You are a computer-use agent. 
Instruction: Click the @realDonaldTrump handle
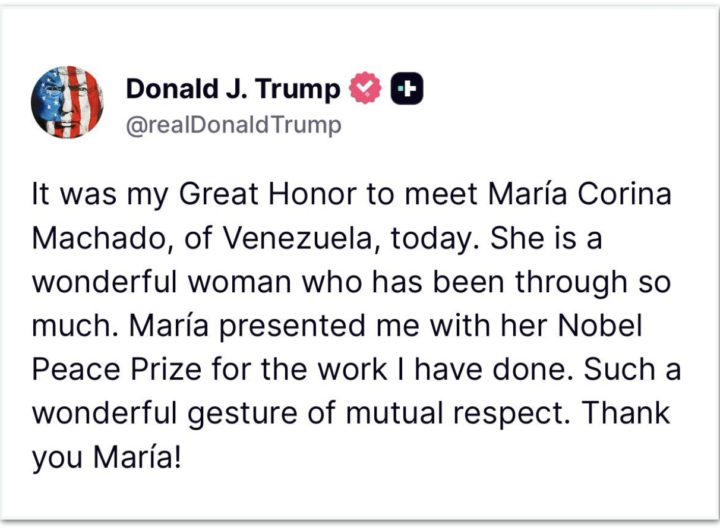coord(233,125)
